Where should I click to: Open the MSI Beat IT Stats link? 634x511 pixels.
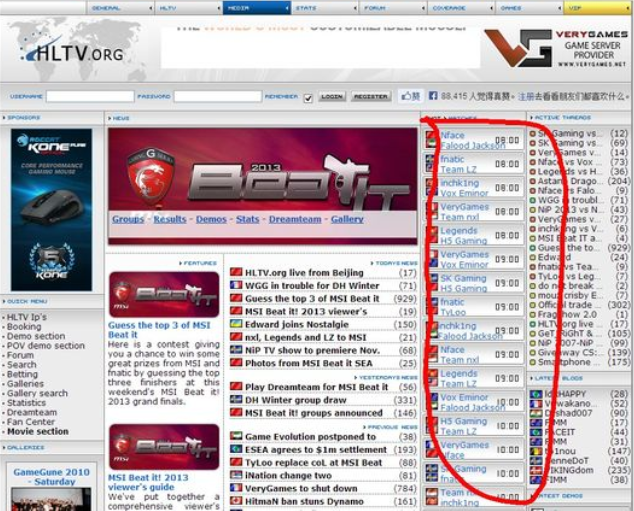[x=247, y=219]
